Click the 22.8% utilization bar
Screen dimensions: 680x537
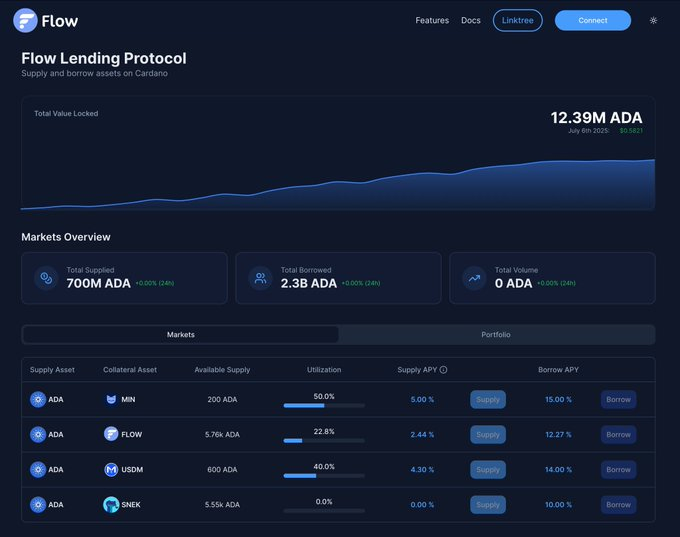(324, 441)
